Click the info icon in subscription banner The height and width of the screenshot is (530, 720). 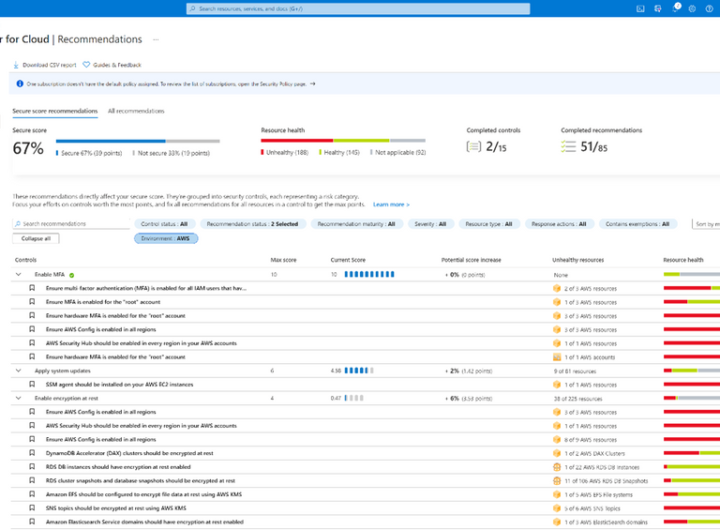20,84
